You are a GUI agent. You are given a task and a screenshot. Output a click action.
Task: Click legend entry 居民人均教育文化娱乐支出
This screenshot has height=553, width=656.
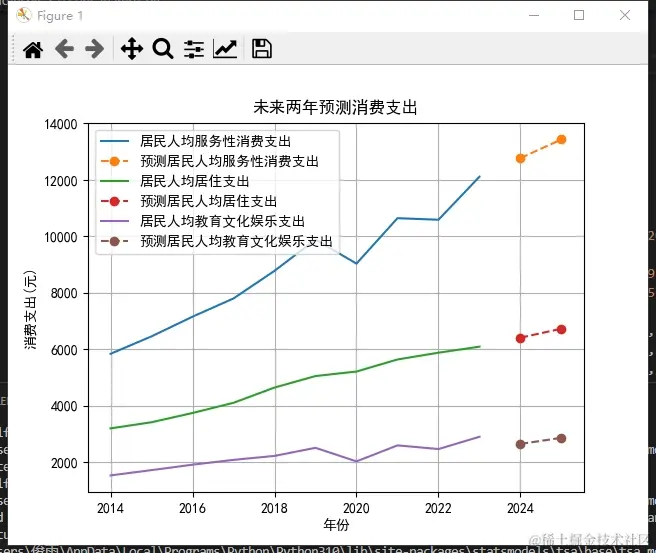point(222,221)
